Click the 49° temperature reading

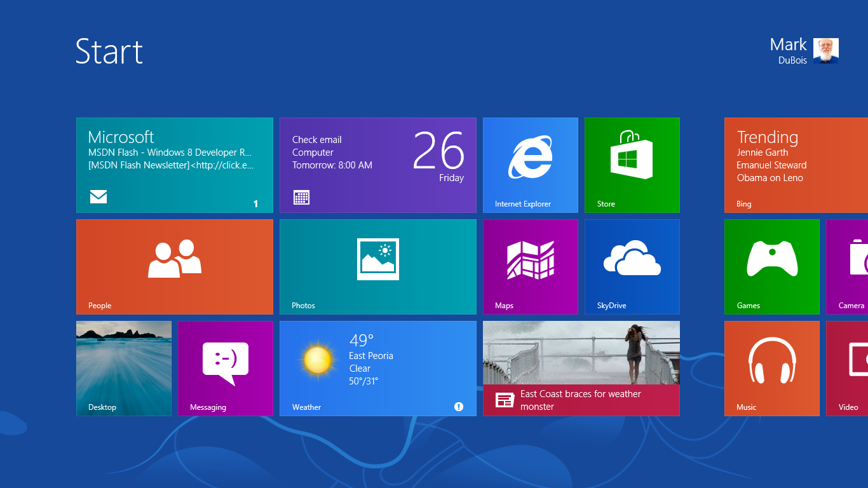362,340
